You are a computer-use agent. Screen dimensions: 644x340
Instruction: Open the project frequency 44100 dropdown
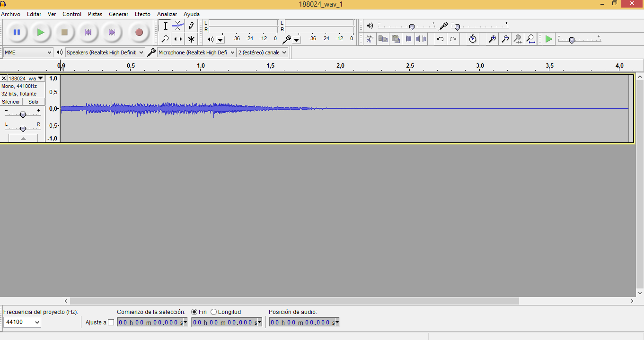(22, 323)
